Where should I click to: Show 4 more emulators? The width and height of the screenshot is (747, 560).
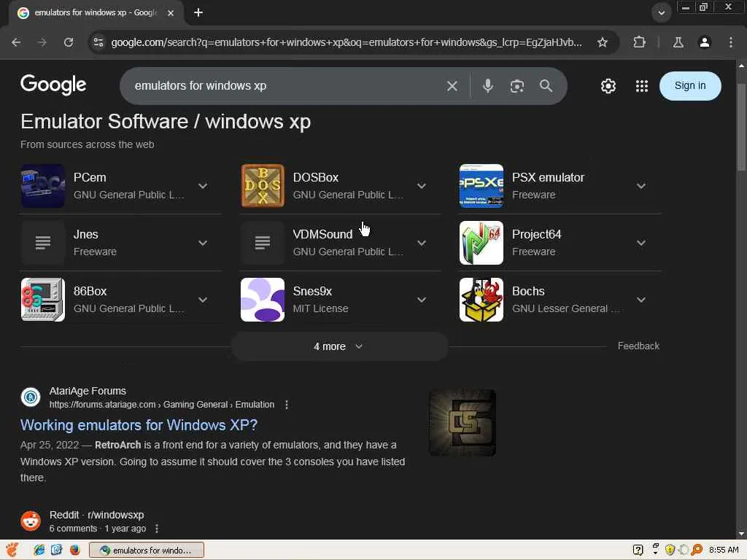338,346
